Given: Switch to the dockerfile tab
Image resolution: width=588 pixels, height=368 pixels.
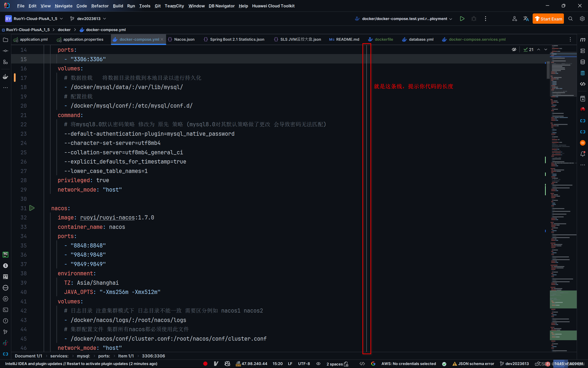Looking at the screenshot, I should pyautogui.click(x=381, y=39).
